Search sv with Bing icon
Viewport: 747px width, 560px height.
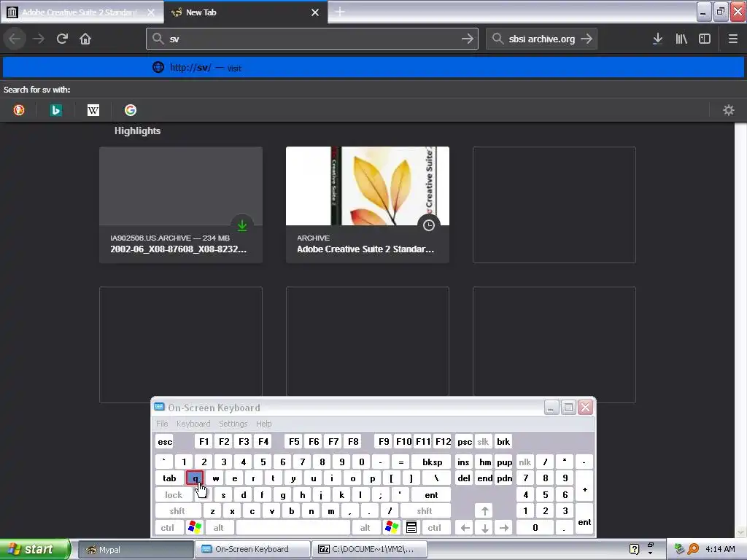(x=55, y=110)
